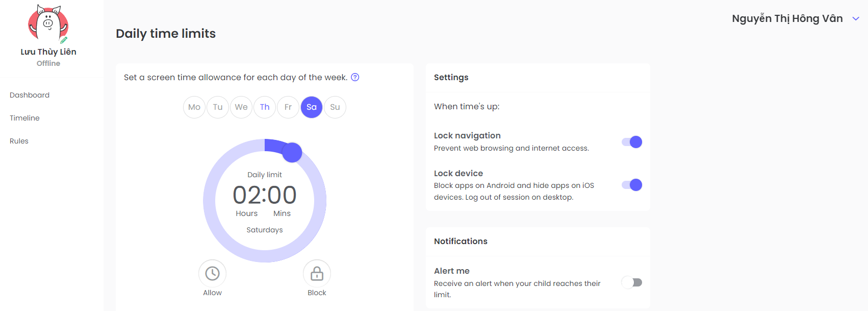Select Thursday day button
This screenshot has height=311, width=868.
pyautogui.click(x=265, y=107)
